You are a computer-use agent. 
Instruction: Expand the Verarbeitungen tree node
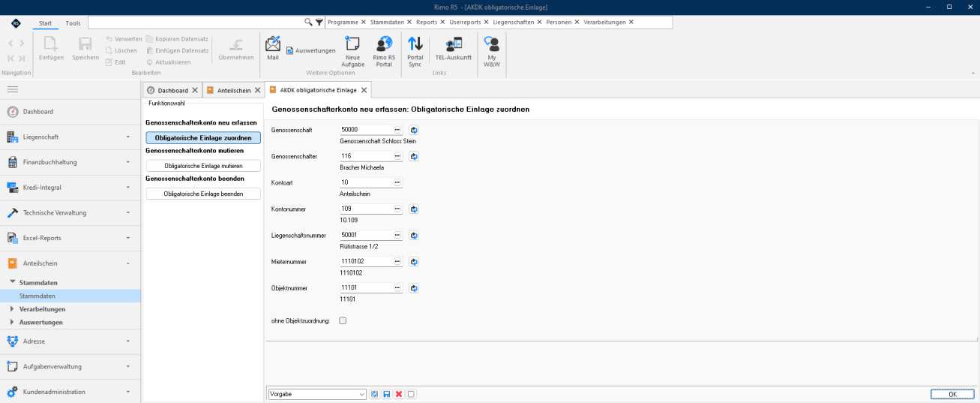[42, 308]
